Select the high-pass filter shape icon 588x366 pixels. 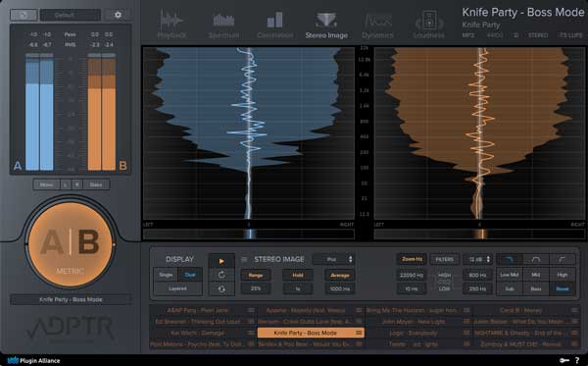pos(563,259)
